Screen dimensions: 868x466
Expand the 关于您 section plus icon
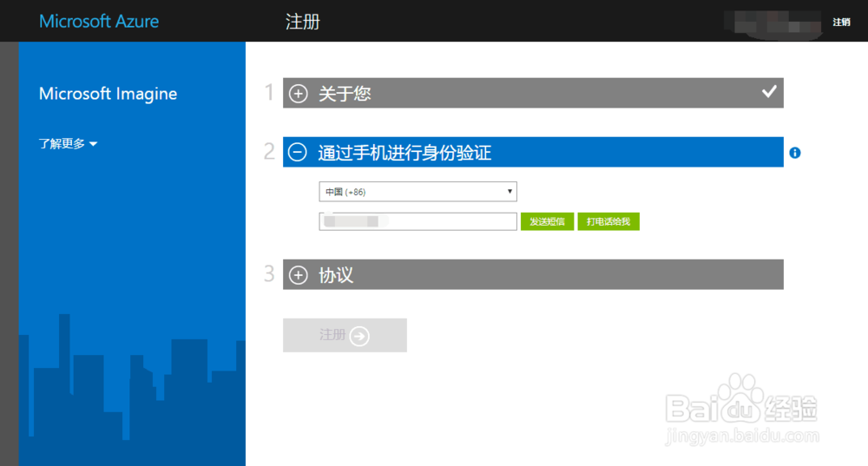tap(299, 94)
